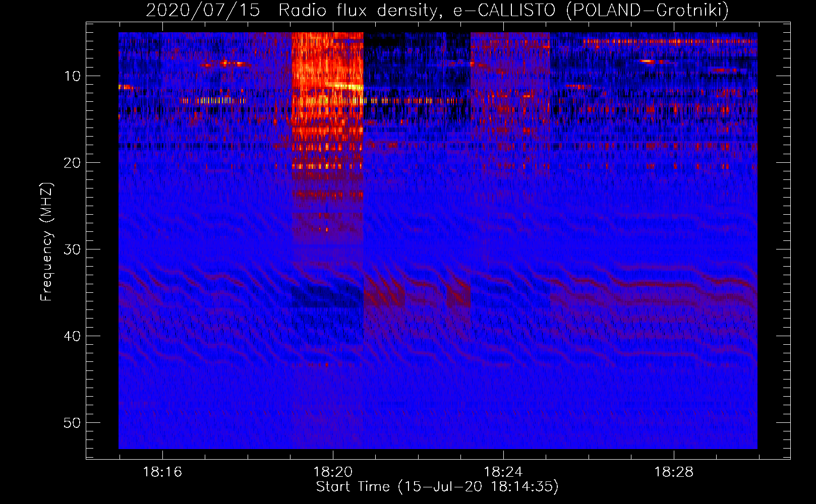This screenshot has height=504, width=816.
Task: Click the 18:20 time tick label
Action: (333, 472)
